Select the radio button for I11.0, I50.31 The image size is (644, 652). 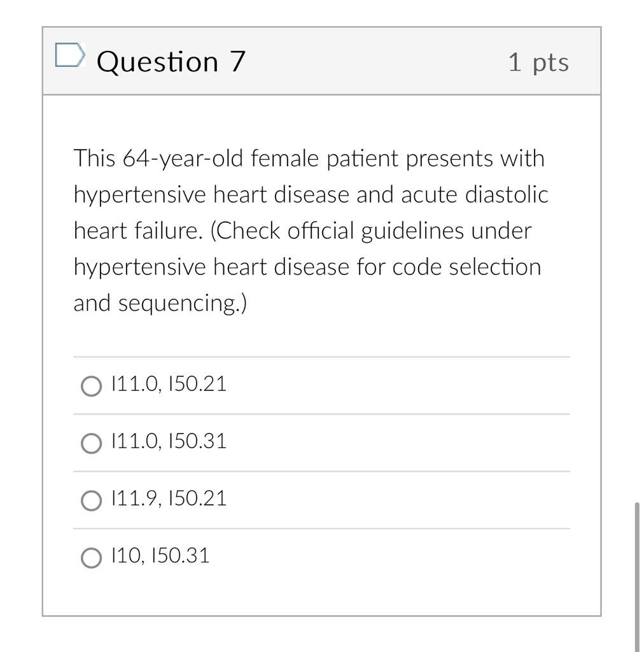pos(92,443)
